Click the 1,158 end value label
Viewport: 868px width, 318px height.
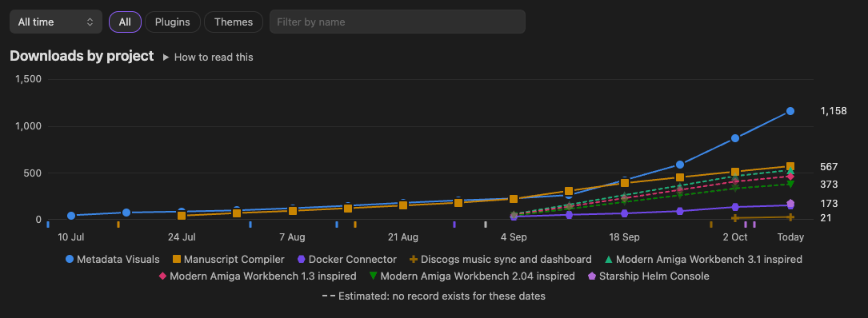tap(833, 111)
